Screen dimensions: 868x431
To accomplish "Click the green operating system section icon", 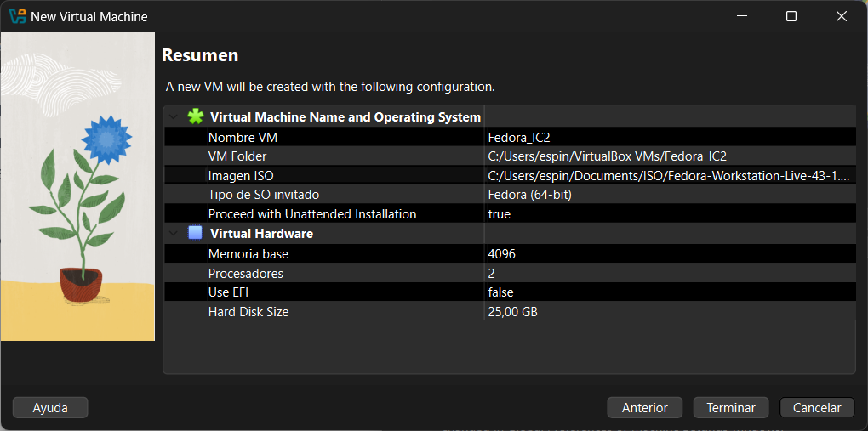I will pos(196,116).
